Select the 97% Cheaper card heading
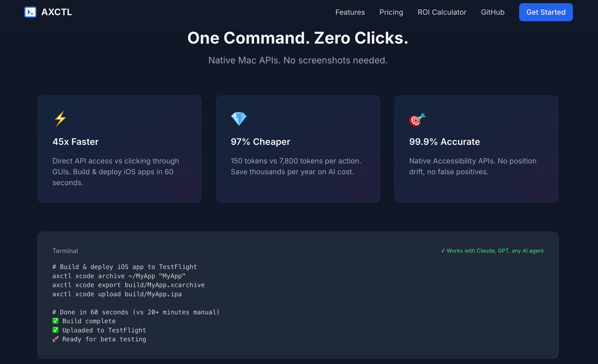598x364 pixels. coord(260,142)
